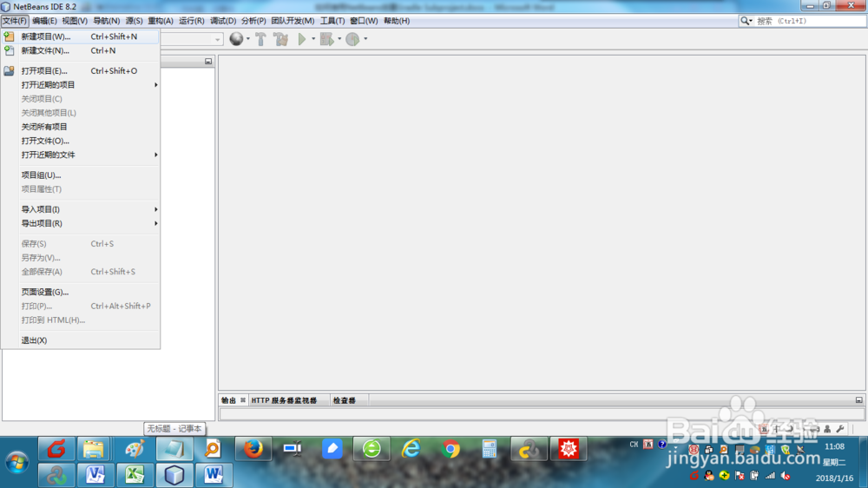Click New Project in File menu
868x488 pixels.
tap(81, 36)
